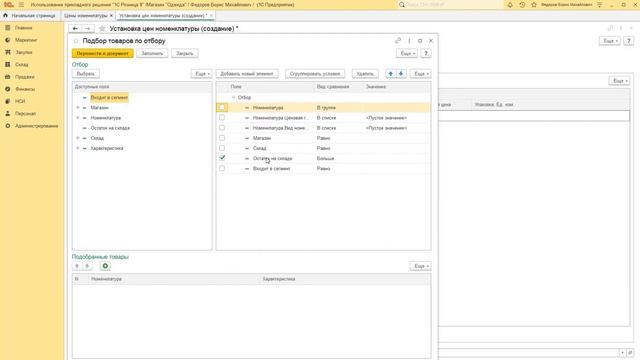Move filter condition down with blue arrow
The height and width of the screenshot is (360, 640).
click(x=401, y=74)
